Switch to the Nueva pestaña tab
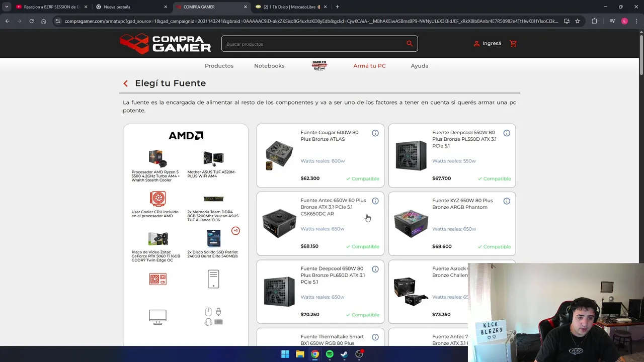The image size is (644, 362). (131, 7)
